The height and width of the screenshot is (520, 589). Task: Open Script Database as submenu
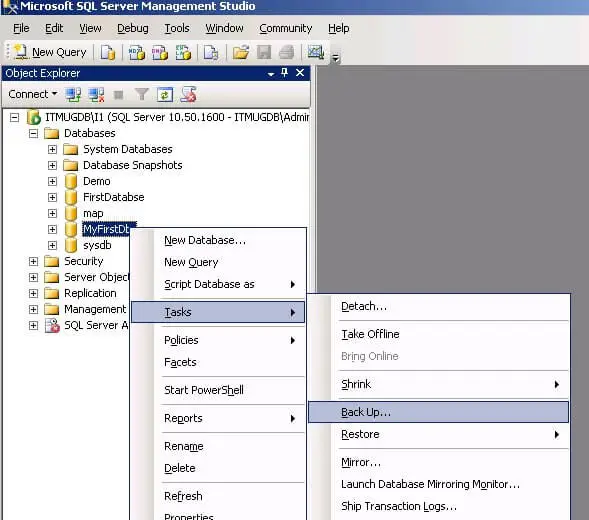click(218, 284)
